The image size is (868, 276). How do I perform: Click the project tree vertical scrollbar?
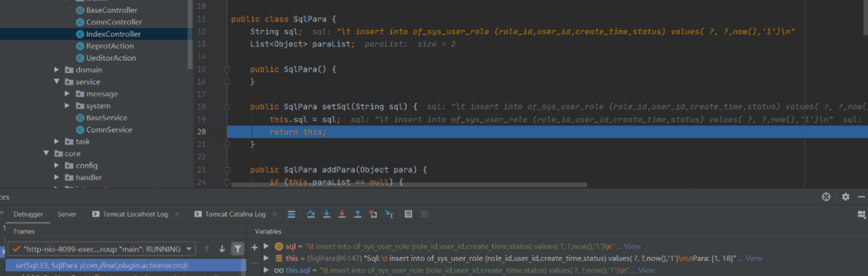point(190,34)
